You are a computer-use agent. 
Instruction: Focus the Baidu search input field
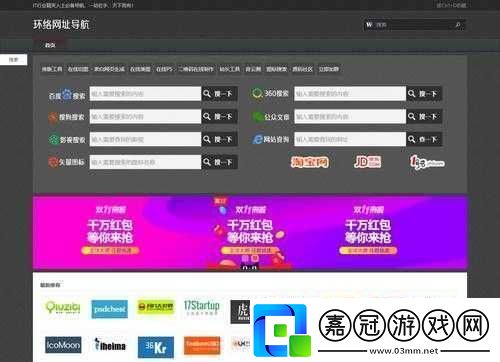145,94
